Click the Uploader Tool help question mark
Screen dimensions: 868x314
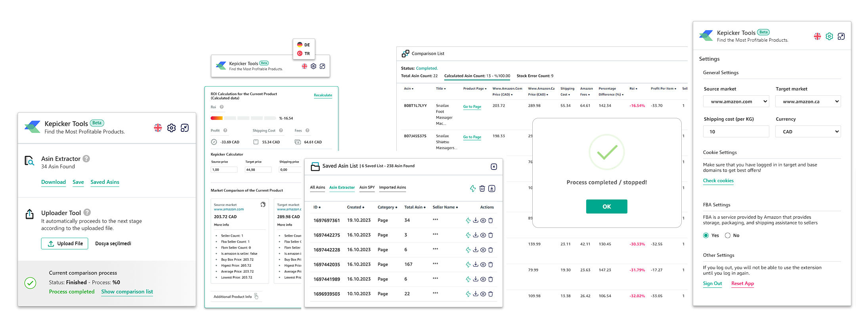tap(87, 212)
